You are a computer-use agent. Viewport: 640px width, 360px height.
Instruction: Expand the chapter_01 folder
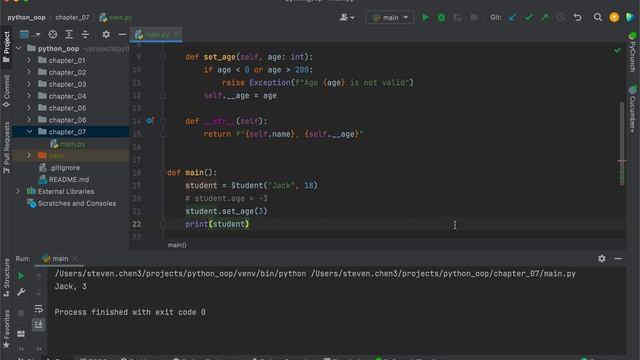coord(29,60)
